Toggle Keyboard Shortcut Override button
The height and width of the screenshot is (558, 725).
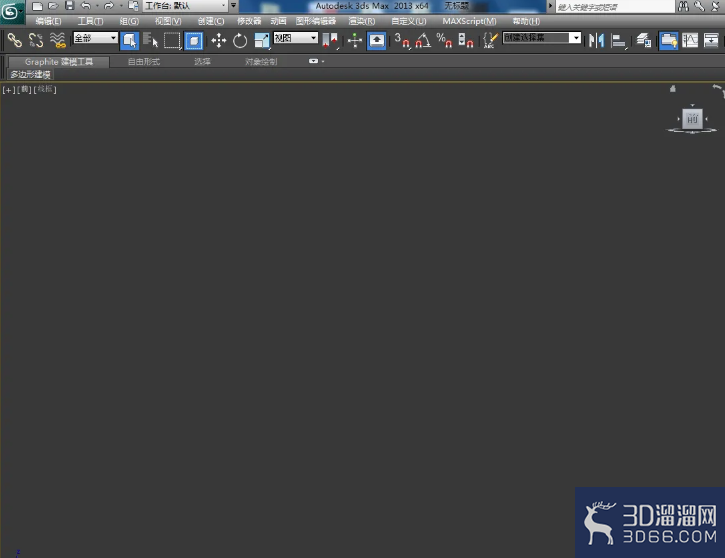point(376,41)
